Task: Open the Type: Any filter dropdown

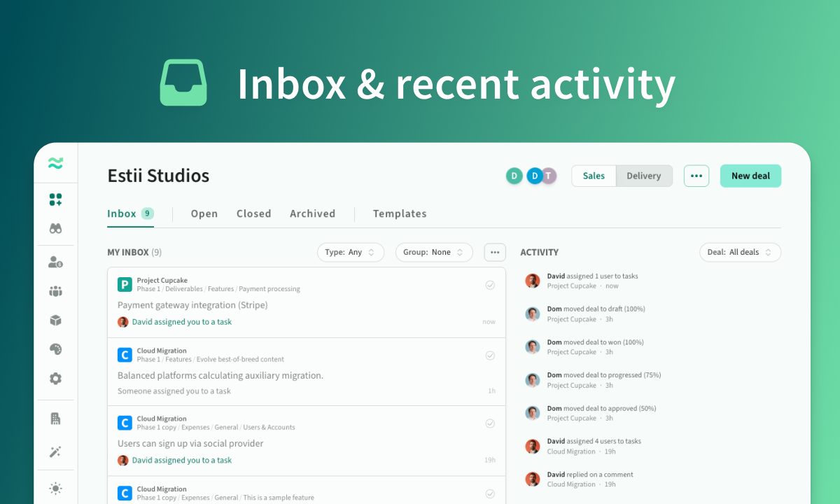Action: (x=350, y=252)
